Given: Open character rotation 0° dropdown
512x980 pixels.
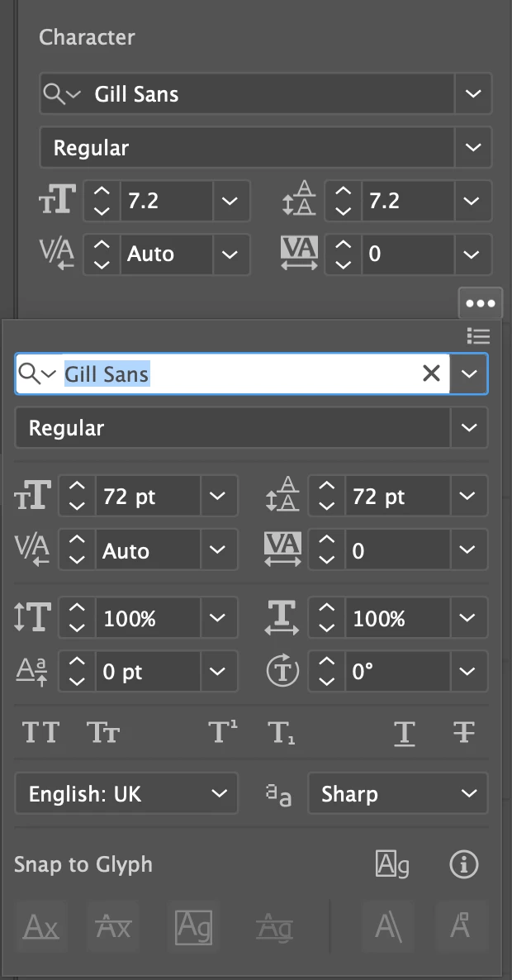Looking at the screenshot, I should [468, 671].
